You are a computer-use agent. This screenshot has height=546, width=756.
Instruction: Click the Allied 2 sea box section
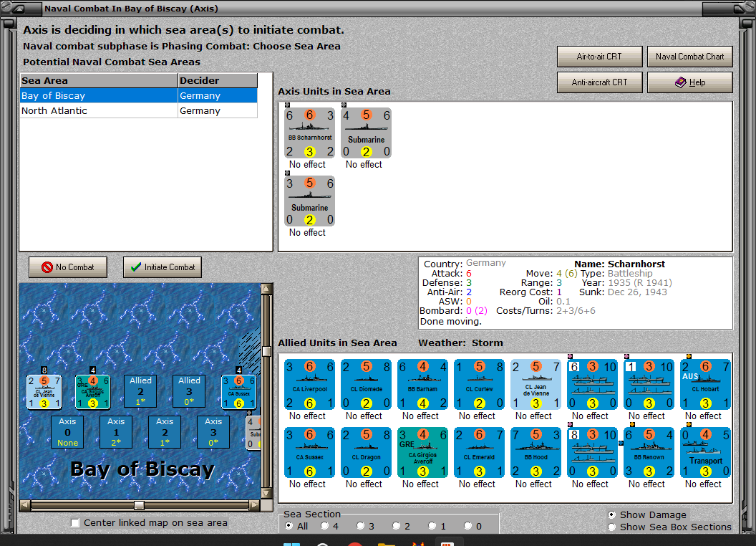pos(140,391)
